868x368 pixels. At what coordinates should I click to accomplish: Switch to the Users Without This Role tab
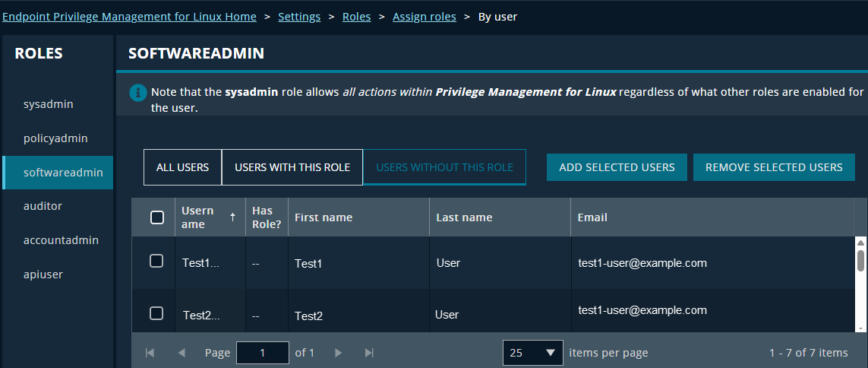coord(444,167)
